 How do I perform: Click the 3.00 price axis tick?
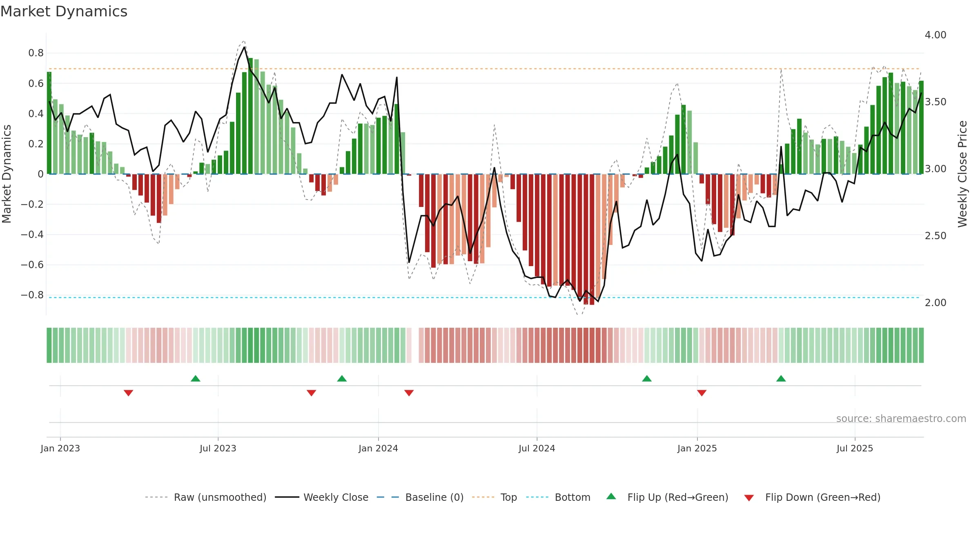click(935, 169)
